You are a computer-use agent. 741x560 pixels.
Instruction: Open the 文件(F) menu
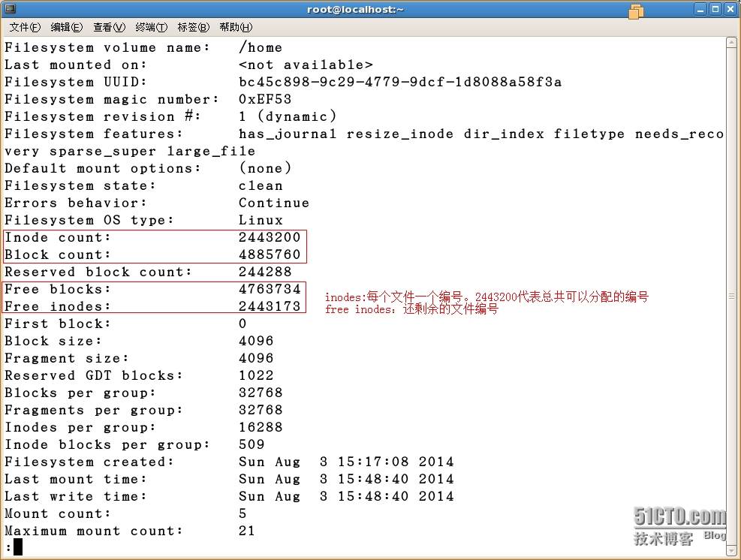[25, 28]
